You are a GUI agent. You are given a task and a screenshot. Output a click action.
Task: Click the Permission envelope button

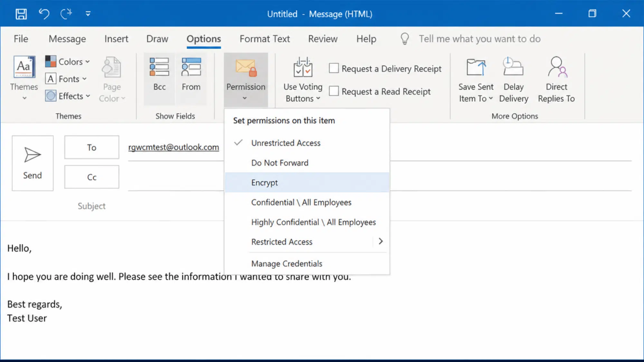[246, 79]
